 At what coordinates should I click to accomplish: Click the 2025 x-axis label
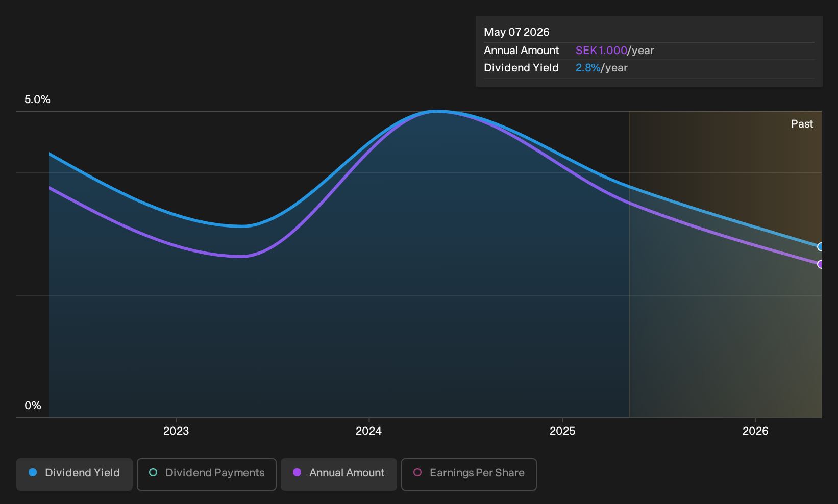(562, 431)
